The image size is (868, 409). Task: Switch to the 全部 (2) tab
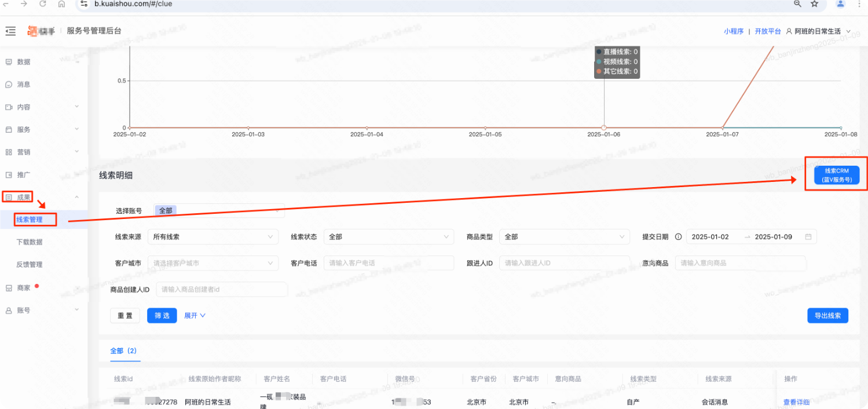(123, 351)
